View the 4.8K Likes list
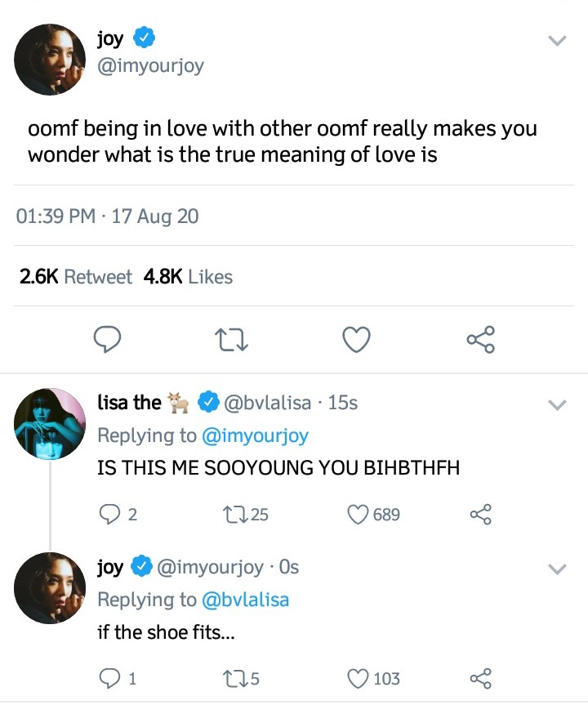588x705 pixels. [188, 277]
